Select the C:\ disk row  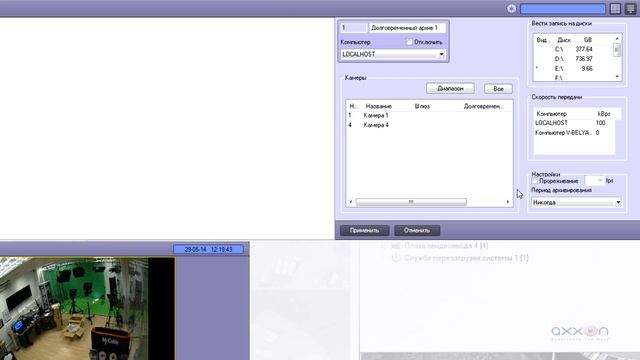(573, 49)
